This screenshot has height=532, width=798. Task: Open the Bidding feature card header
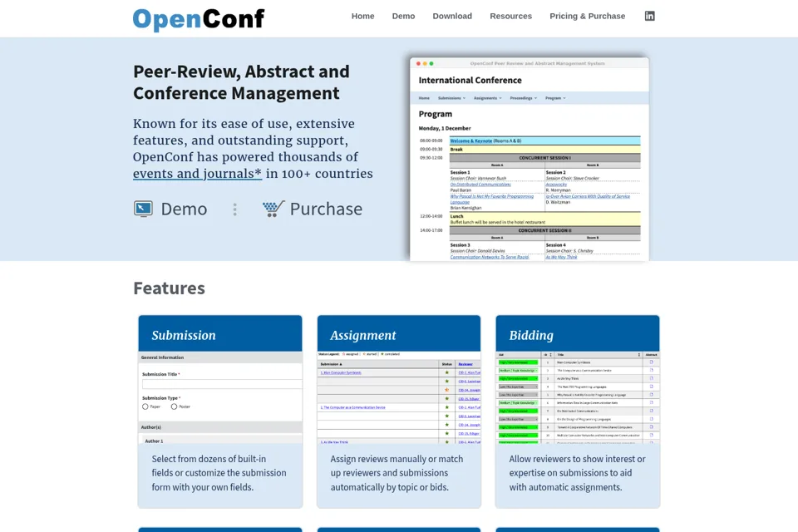point(578,333)
